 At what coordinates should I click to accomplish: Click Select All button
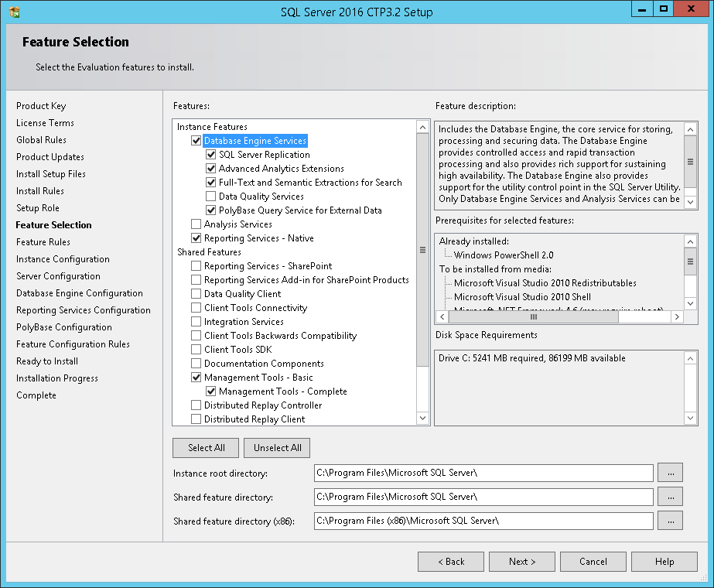206,448
